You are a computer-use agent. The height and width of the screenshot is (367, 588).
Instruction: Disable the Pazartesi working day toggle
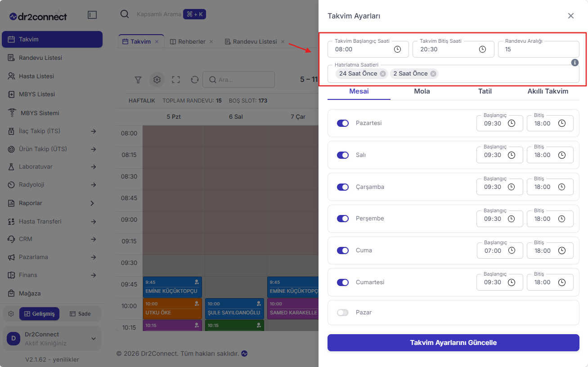point(343,123)
